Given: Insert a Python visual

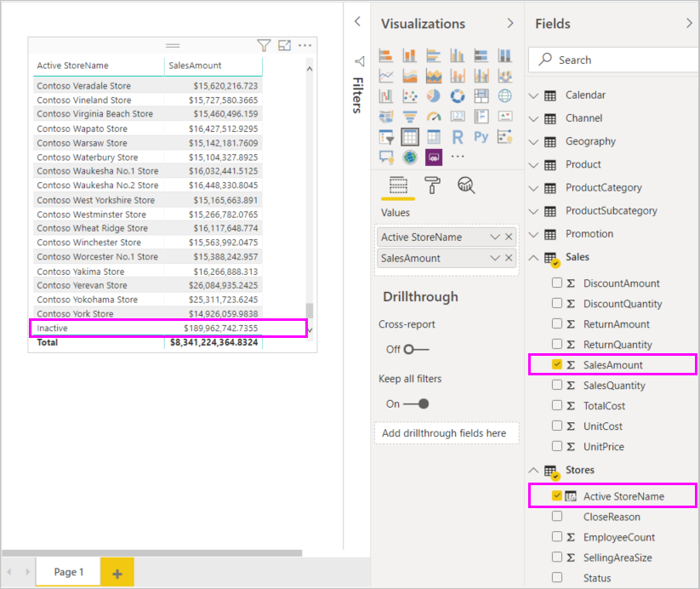Looking at the screenshot, I should 481,136.
